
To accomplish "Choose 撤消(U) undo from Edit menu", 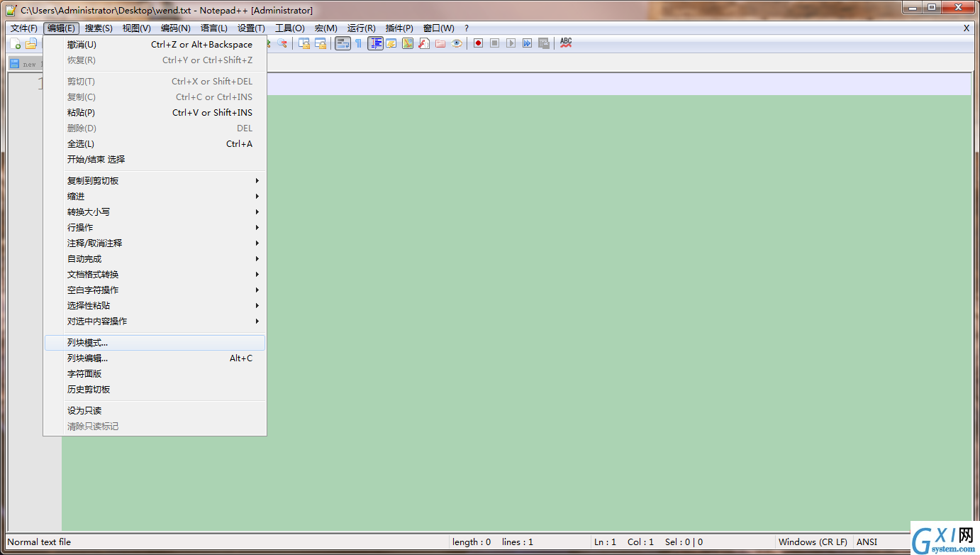I will 155,45.
